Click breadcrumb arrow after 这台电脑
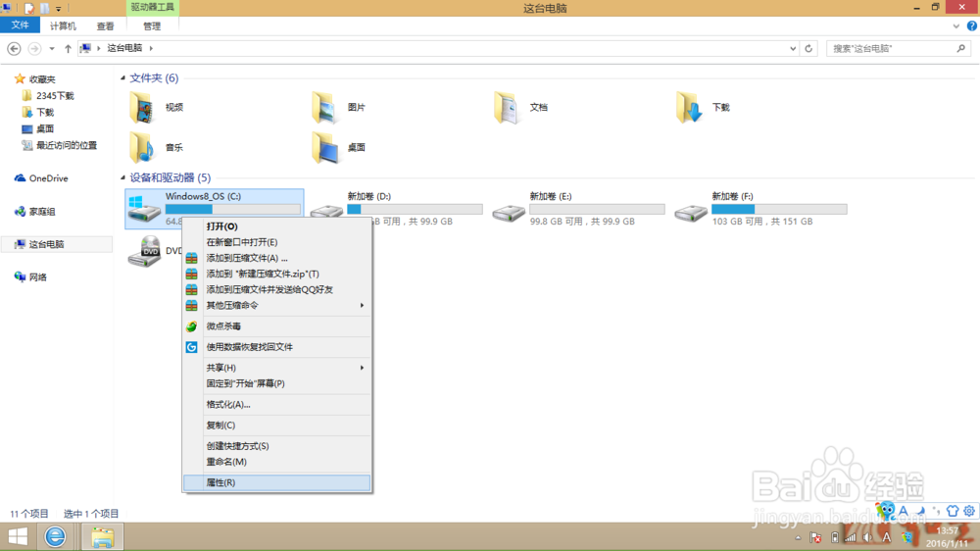The image size is (980, 551). pos(151,48)
